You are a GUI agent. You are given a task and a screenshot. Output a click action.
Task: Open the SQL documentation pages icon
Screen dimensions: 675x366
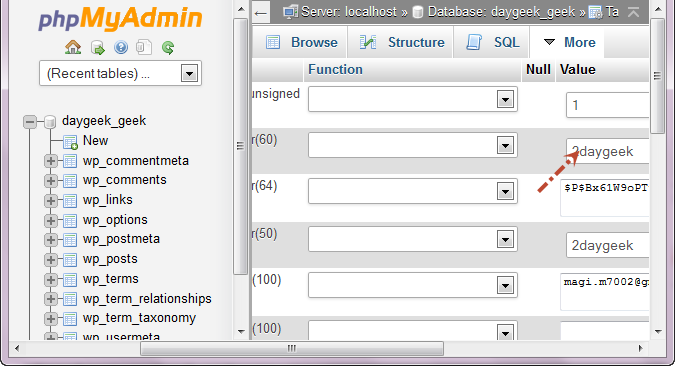(144, 47)
